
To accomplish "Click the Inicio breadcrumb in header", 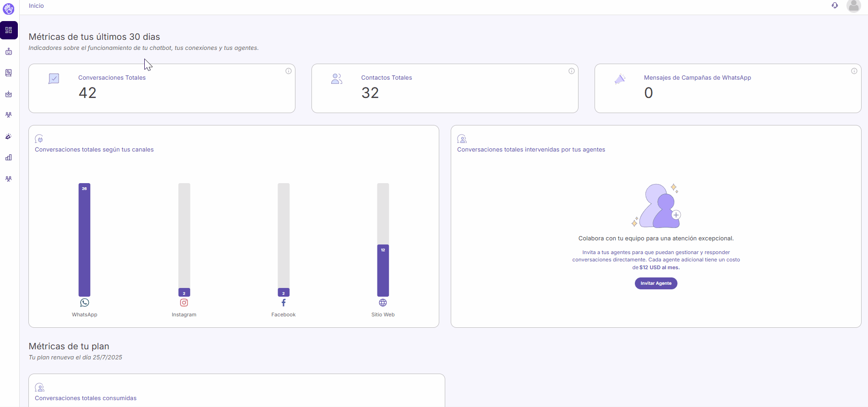I will tap(36, 6).
